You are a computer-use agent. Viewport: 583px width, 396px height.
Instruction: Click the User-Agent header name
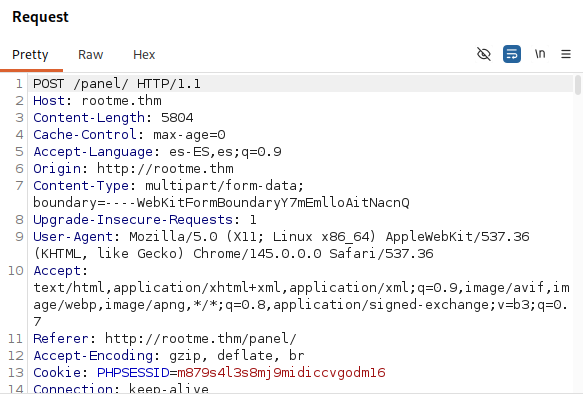coord(73,236)
